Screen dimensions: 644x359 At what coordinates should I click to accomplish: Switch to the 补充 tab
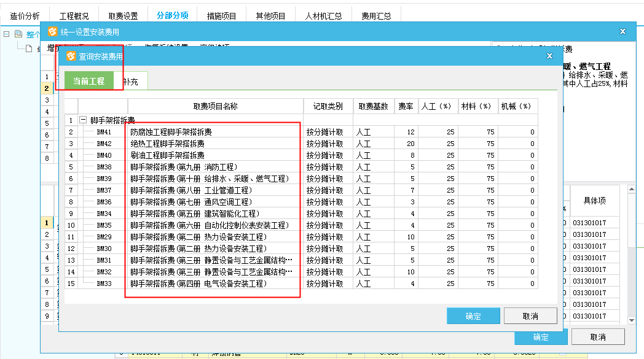[x=131, y=81]
